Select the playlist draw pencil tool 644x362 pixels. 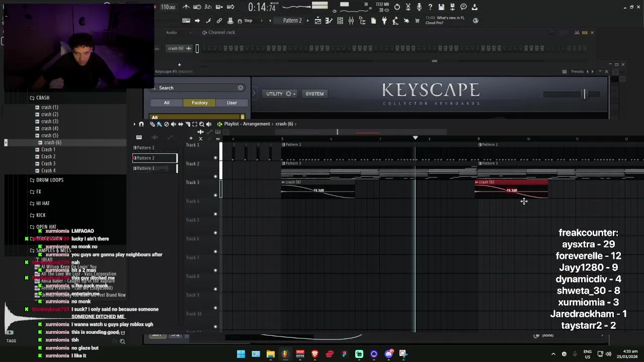(x=152, y=124)
